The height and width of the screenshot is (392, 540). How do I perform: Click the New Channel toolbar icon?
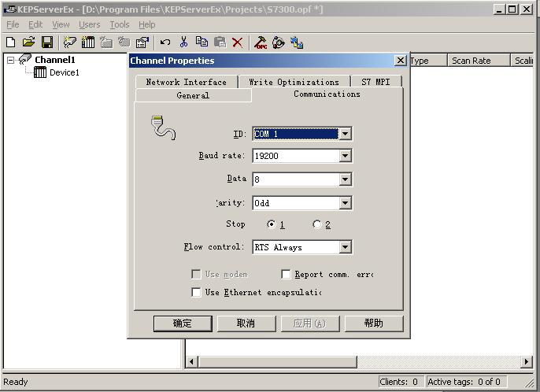[70, 43]
